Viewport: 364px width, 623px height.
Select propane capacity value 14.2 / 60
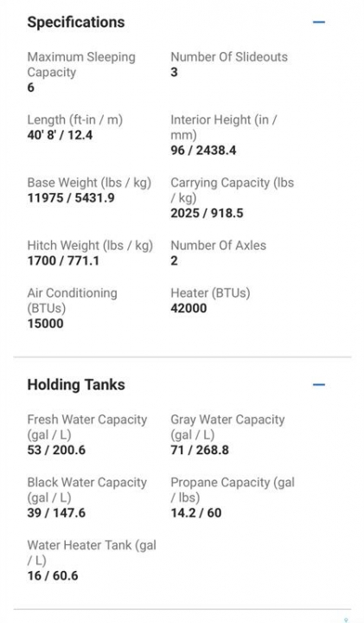pos(196,513)
